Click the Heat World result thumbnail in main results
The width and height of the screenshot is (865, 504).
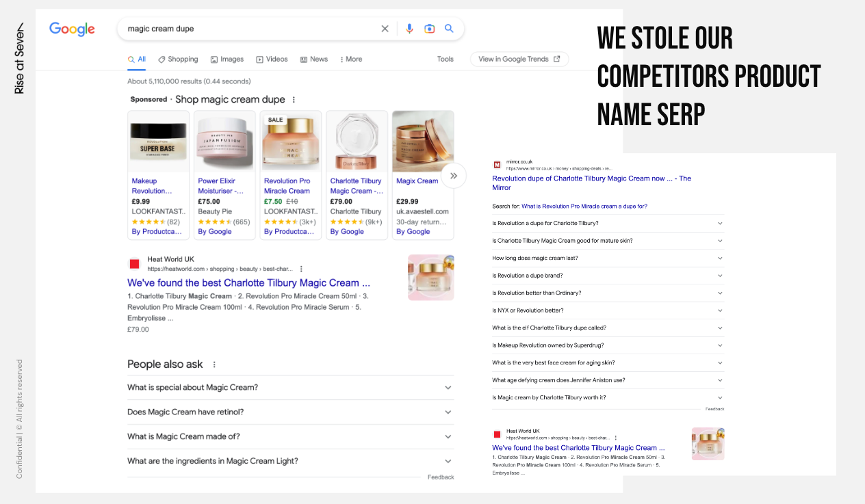click(430, 278)
